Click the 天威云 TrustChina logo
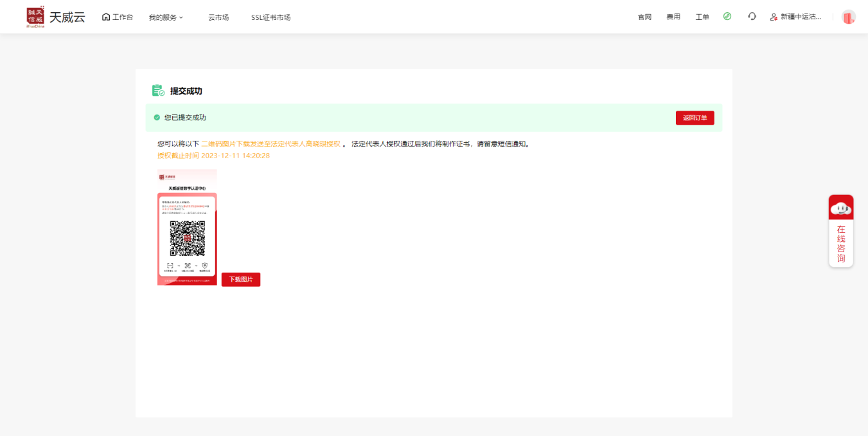This screenshot has width=868, height=436. (56, 17)
